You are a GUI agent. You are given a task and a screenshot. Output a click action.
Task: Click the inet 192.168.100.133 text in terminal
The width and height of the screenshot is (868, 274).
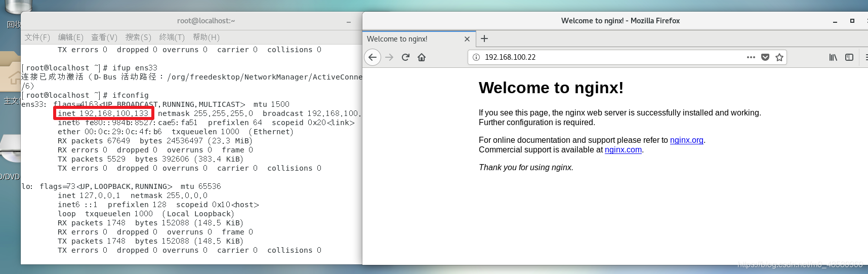coord(103,113)
